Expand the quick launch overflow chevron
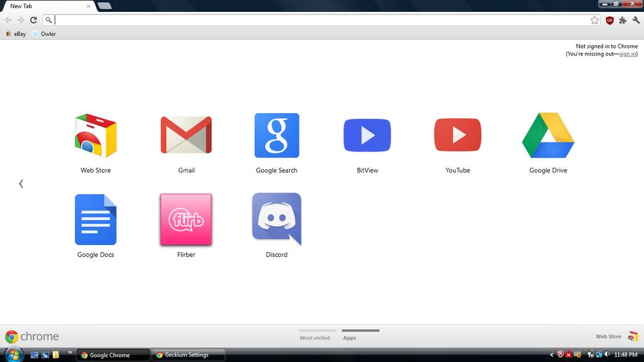This screenshot has height=362, width=644. click(70, 352)
